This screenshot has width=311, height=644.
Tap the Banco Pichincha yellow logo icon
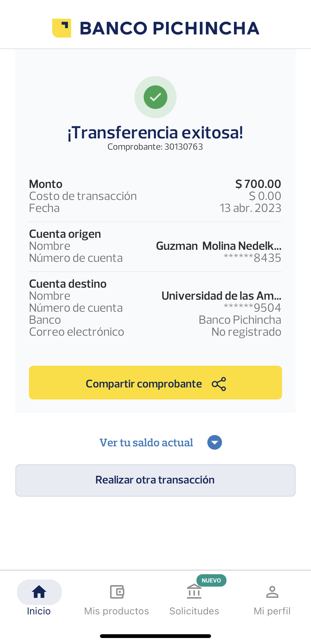coord(62,28)
